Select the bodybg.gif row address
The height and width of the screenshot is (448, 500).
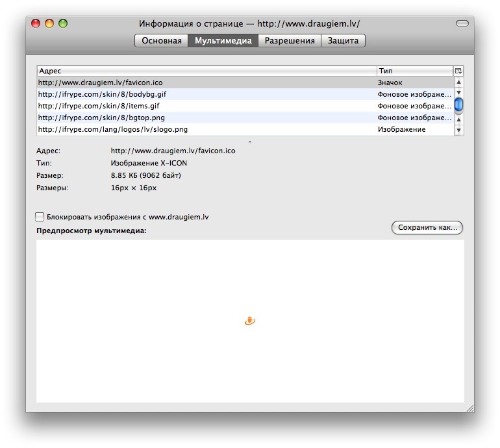pyautogui.click(x=102, y=94)
